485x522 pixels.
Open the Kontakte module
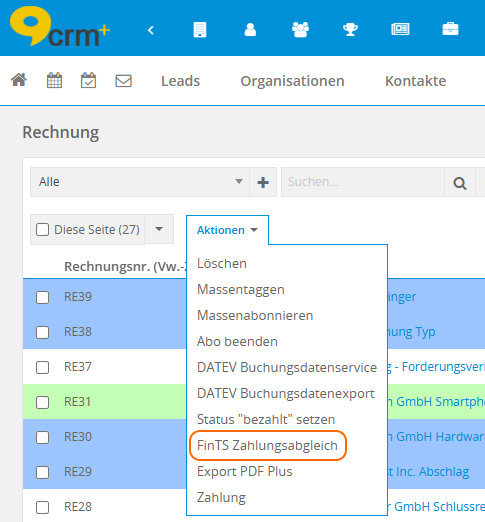(x=415, y=81)
